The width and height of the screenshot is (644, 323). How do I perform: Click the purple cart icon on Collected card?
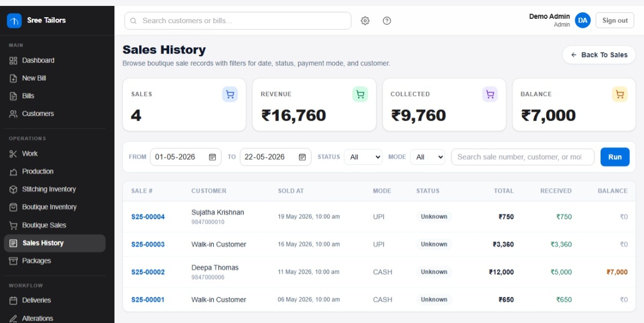click(490, 94)
